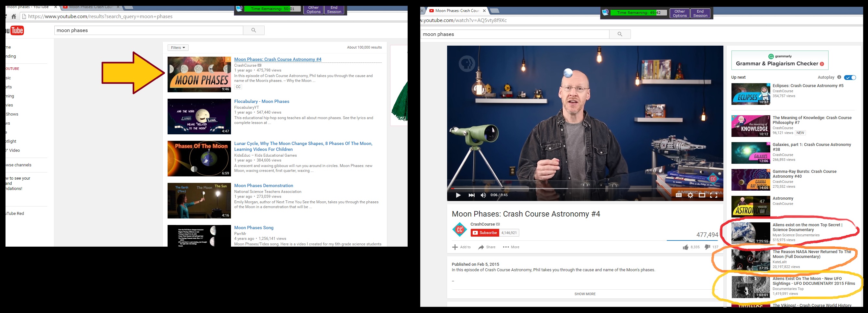Open the video player settings gear
The width and height of the screenshot is (868, 313).
[690, 195]
